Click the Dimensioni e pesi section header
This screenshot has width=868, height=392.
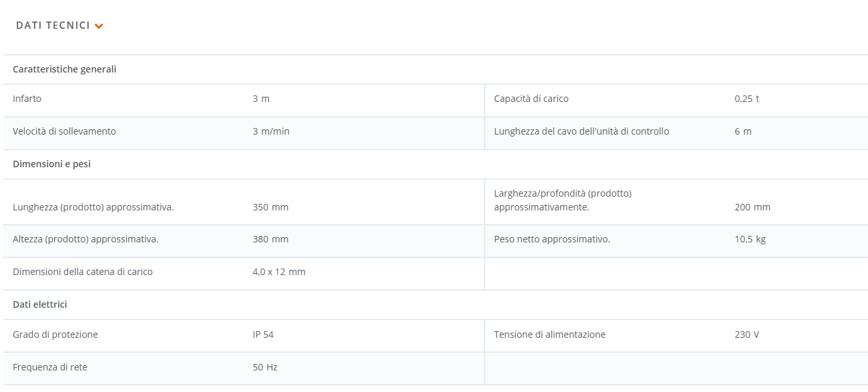click(x=52, y=164)
